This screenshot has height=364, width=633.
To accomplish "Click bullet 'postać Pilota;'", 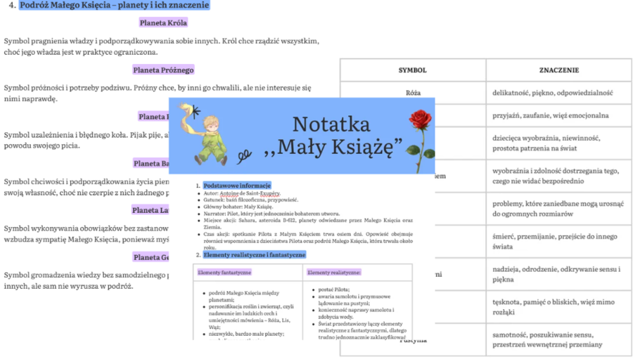I will 334,290.
